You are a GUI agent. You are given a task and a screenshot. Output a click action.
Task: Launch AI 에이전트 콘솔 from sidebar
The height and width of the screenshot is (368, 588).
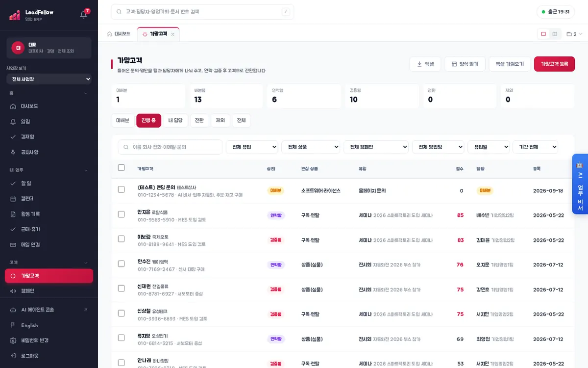[49, 310]
